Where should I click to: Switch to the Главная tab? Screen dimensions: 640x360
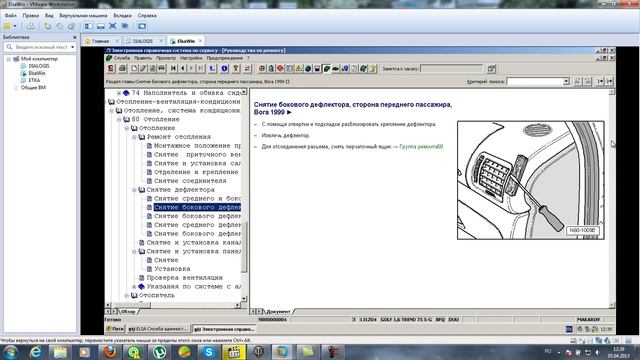(100, 41)
